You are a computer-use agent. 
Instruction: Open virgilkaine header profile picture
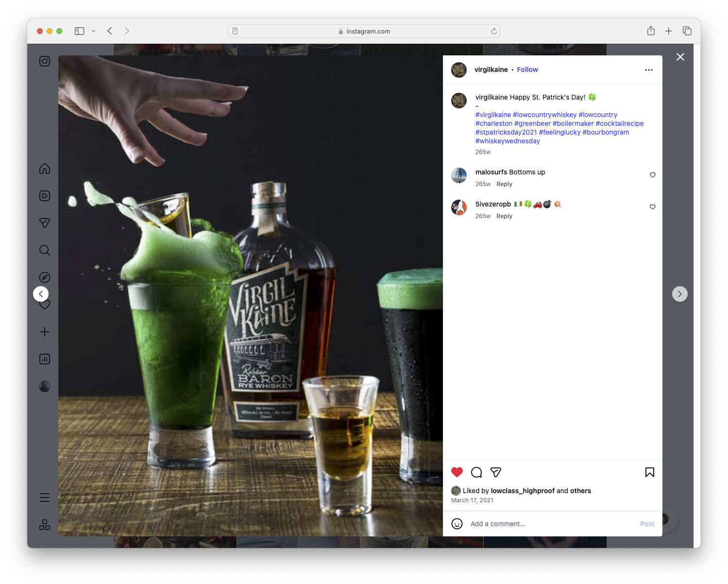pos(459,70)
